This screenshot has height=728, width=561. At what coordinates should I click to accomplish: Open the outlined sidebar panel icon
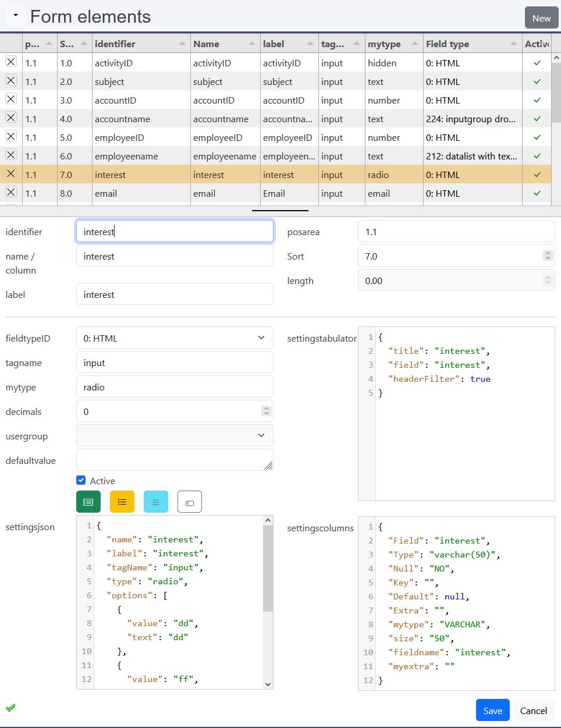pos(189,501)
